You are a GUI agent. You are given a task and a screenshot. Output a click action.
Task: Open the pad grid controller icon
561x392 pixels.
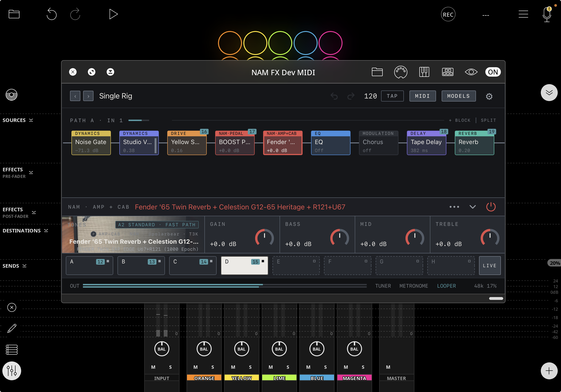click(x=448, y=72)
